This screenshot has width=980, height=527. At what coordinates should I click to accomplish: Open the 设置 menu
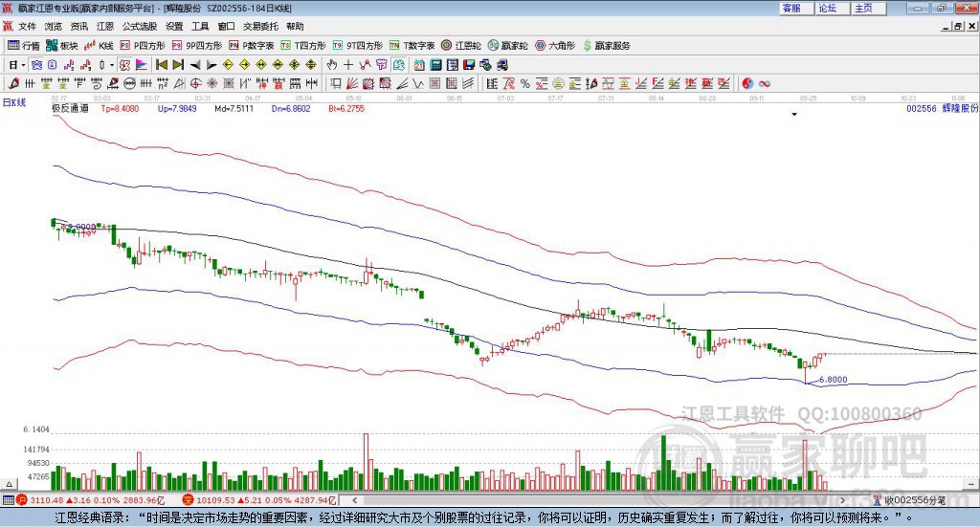(174, 26)
